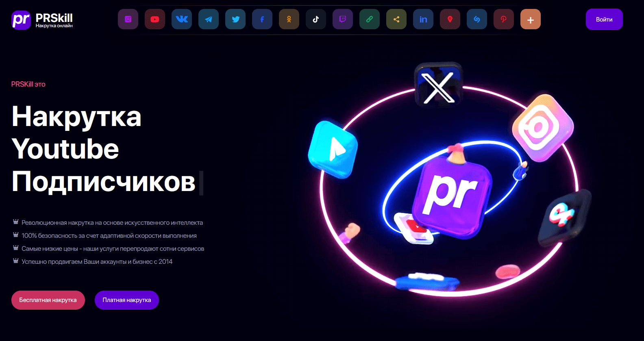Select the yellow share icon
Screen dimensions: 644x341
[396, 19]
